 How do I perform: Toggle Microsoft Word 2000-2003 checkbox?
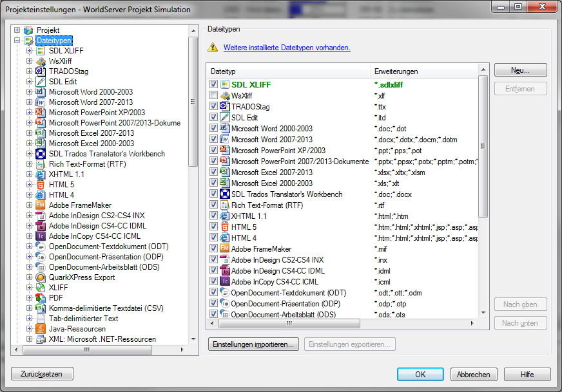point(213,128)
